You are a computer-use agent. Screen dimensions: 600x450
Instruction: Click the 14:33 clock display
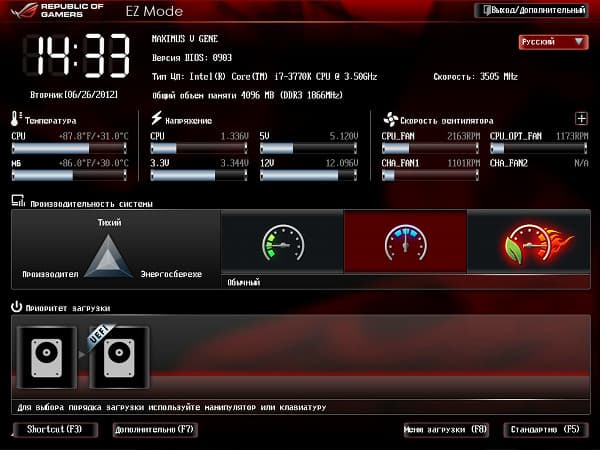76,56
